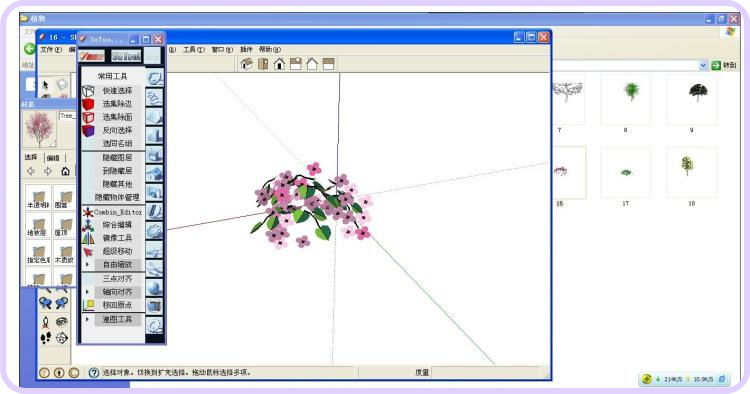
Task: Select plant thumbnail number 9 in explorer
Action: point(692,99)
